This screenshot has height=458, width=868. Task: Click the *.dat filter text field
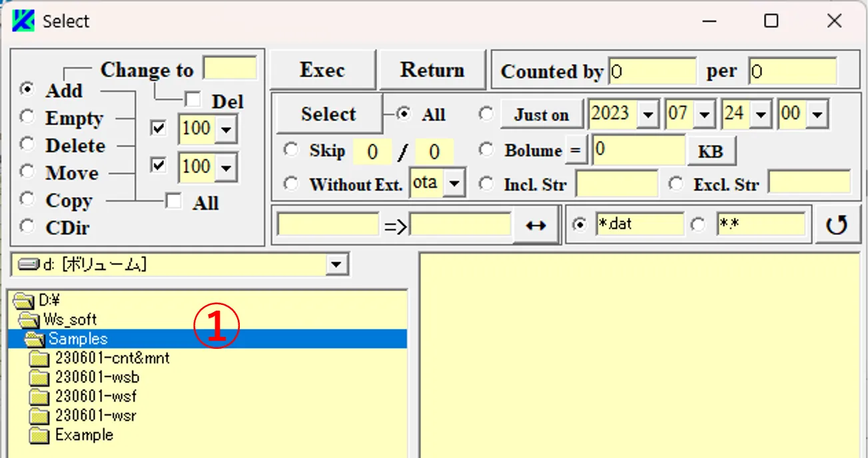point(640,225)
